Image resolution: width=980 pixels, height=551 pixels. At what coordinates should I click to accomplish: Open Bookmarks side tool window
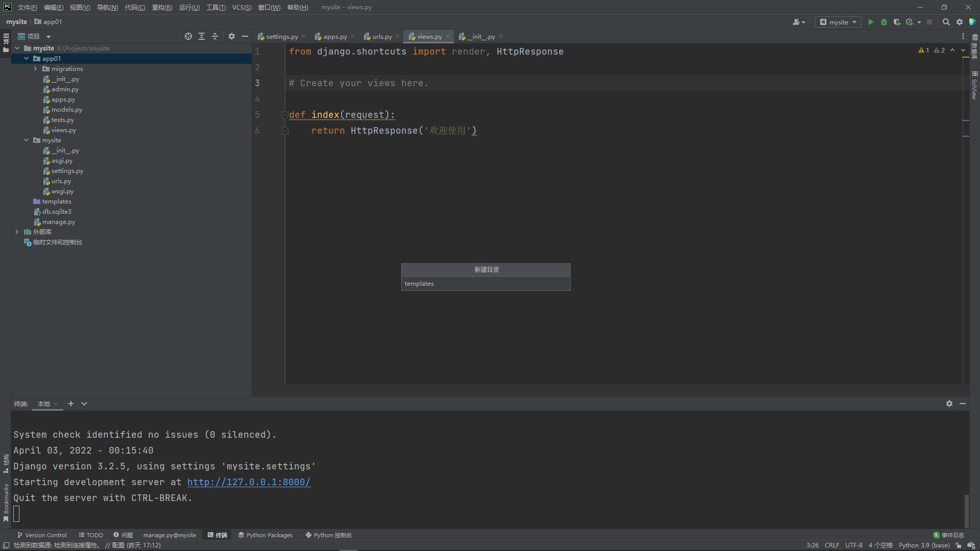click(x=6, y=503)
